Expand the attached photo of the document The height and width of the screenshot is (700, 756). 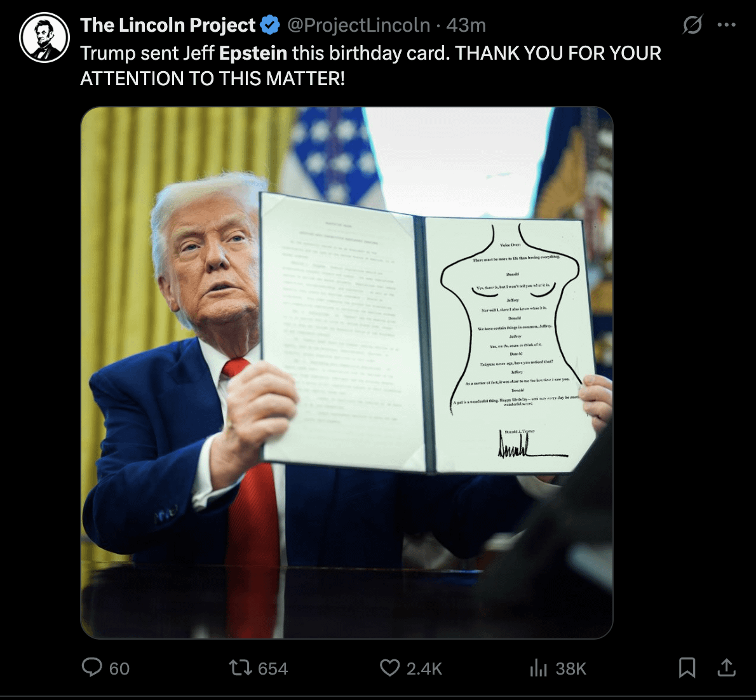coord(347,373)
